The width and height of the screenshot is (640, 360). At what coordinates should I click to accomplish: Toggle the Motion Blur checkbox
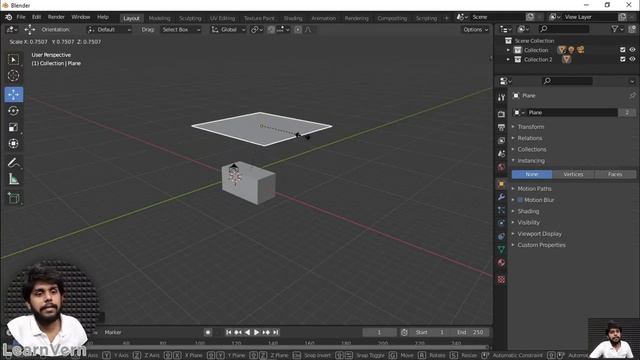point(520,200)
